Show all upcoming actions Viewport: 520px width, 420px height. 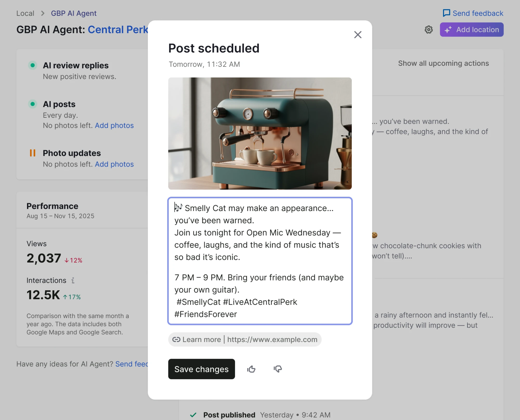[444, 63]
